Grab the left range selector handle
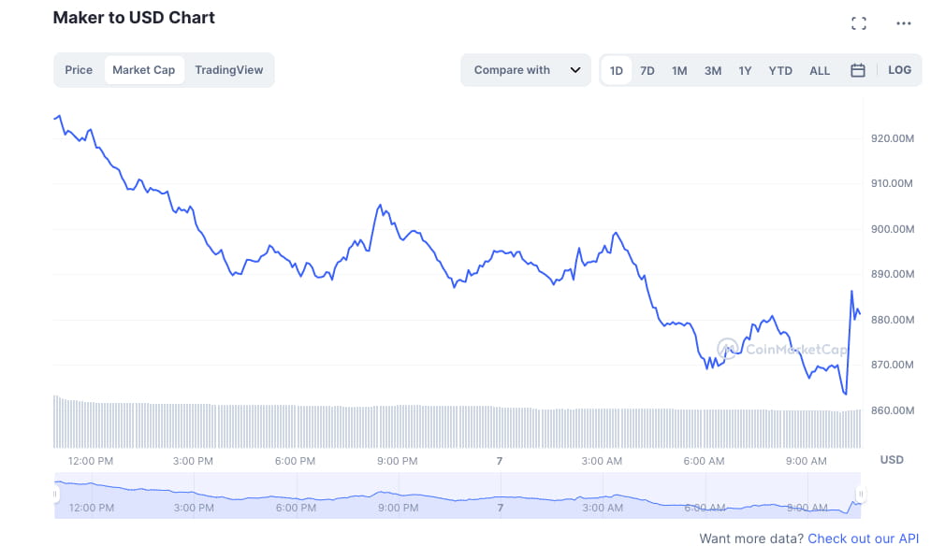The image size is (945, 560). pyautogui.click(x=55, y=495)
